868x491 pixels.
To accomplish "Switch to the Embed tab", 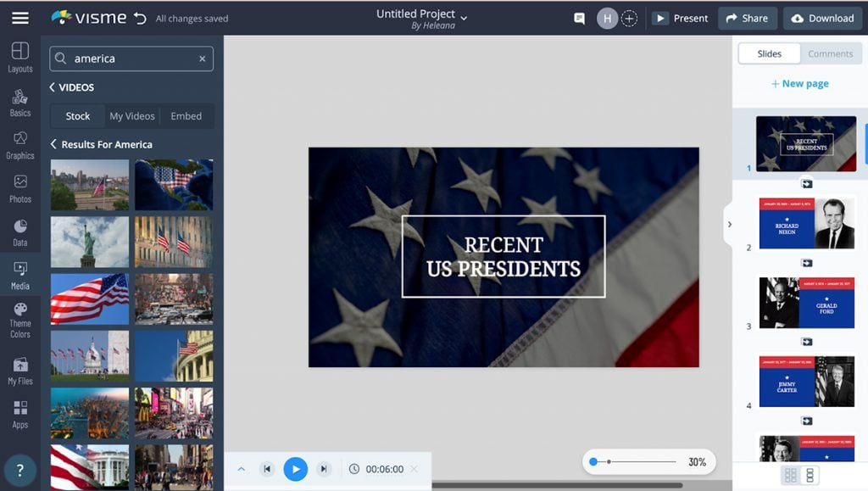I will [x=186, y=116].
